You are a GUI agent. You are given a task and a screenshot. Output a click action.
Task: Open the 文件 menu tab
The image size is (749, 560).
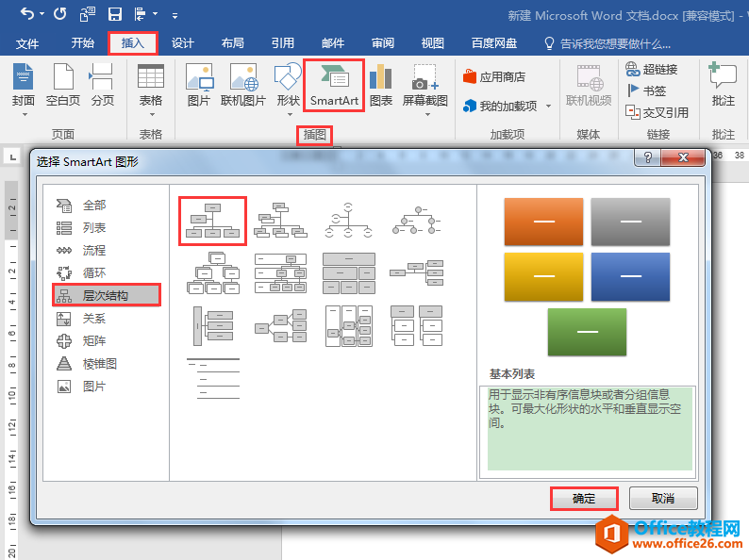point(27,44)
